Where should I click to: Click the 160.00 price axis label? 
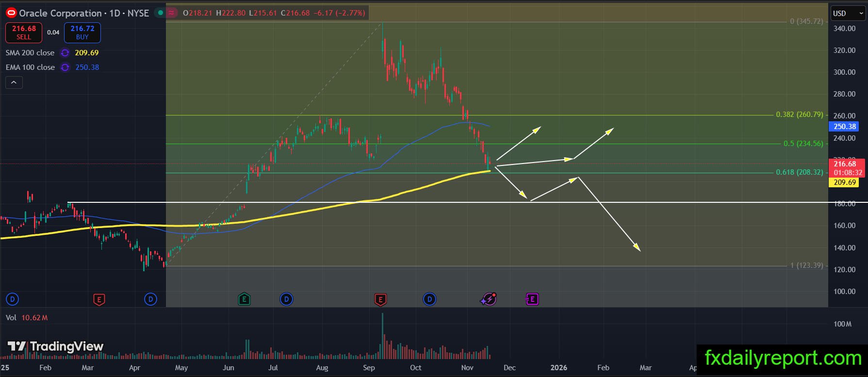pyautogui.click(x=844, y=226)
